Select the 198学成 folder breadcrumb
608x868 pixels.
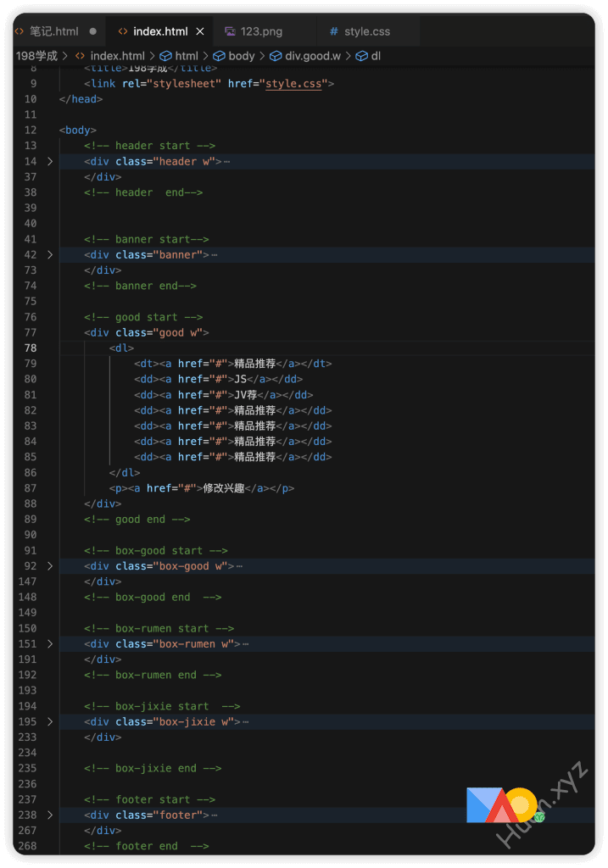36,56
